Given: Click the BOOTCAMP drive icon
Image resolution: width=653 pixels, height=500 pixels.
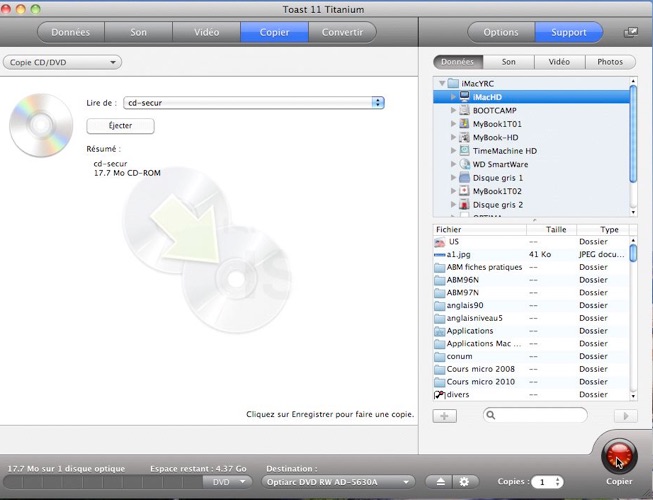Looking at the screenshot, I should tap(464, 110).
